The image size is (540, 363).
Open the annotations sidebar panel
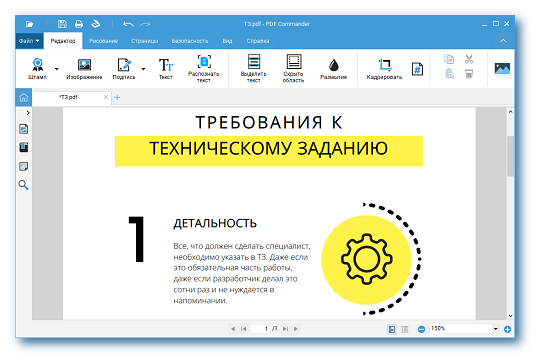point(23,167)
